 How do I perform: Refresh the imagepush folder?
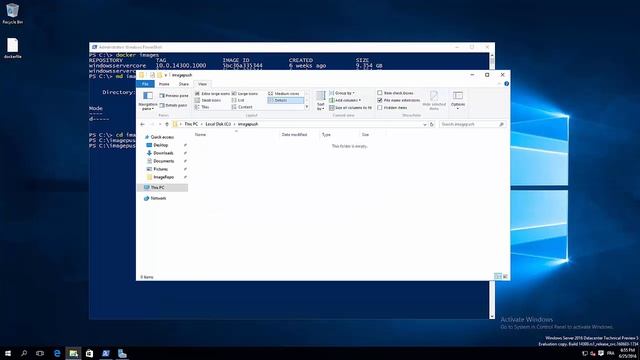432,124
